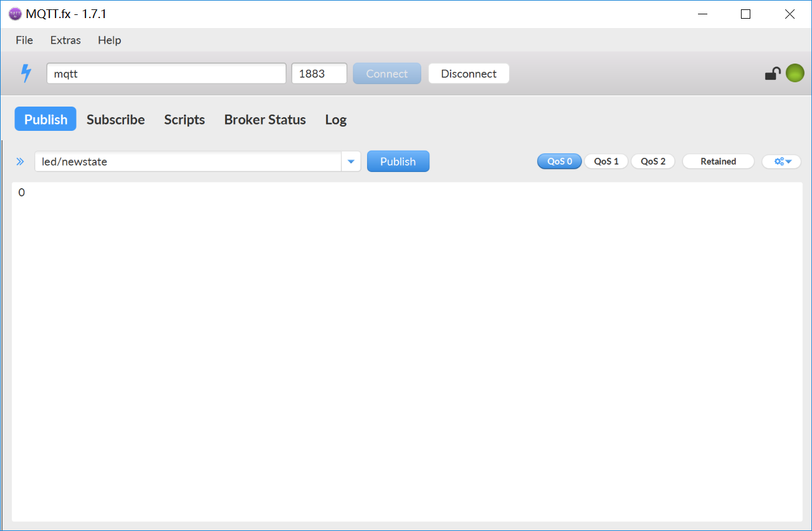The height and width of the screenshot is (531, 812).
Task: Click the broker host field showing mqtt
Action: [166, 74]
